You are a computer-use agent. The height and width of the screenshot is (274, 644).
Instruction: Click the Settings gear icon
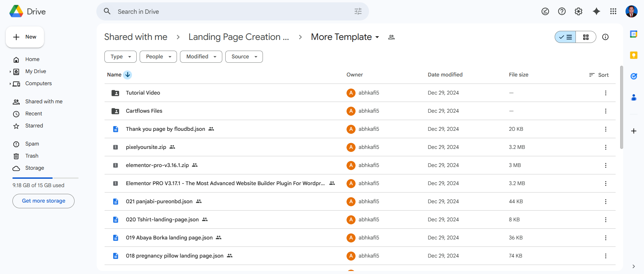click(x=578, y=11)
